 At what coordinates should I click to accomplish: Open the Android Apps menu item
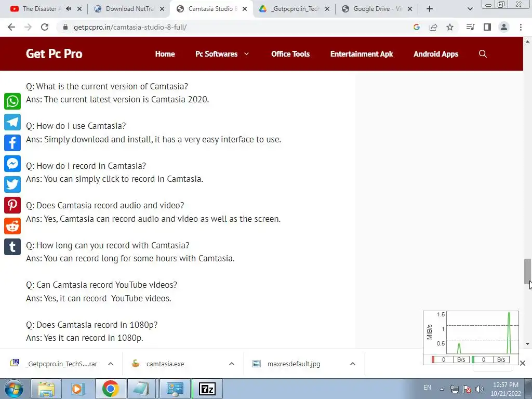click(x=436, y=54)
